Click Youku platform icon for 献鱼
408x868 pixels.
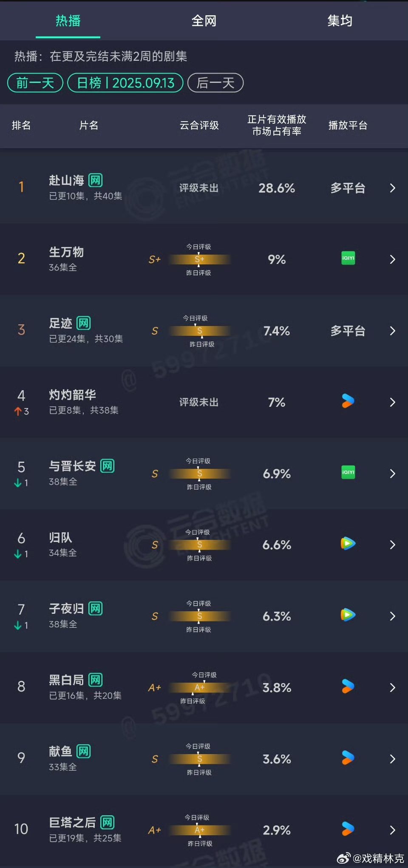pyautogui.click(x=348, y=758)
